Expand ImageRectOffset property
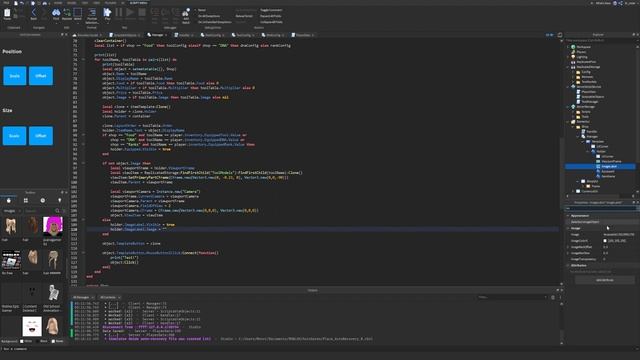Viewport: 640px width, 360px height. tap(568, 247)
